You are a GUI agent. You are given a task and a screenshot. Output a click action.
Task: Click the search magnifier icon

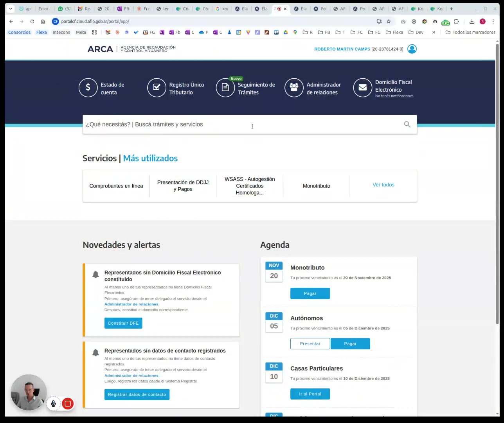[x=407, y=124]
